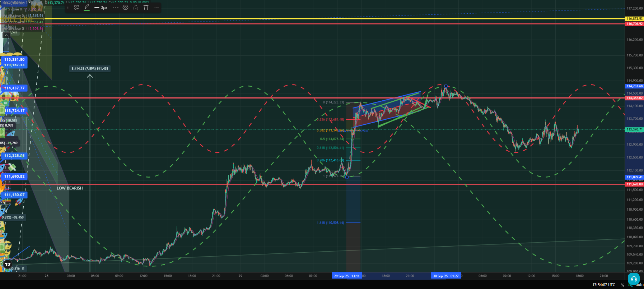Delete the selected drawing with trash icon

(146, 7)
